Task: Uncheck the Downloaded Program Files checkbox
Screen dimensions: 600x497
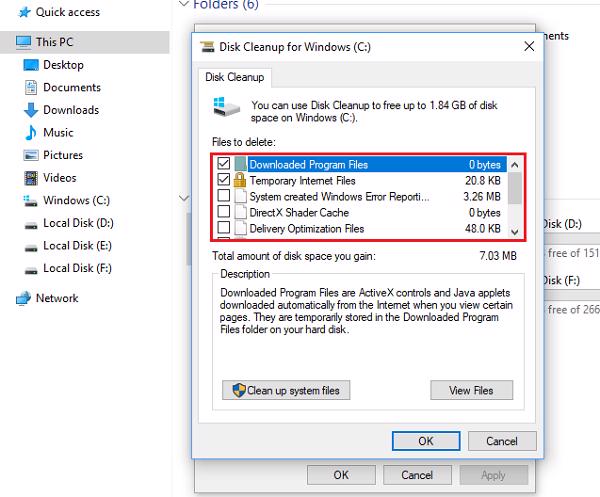Action: point(223,164)
